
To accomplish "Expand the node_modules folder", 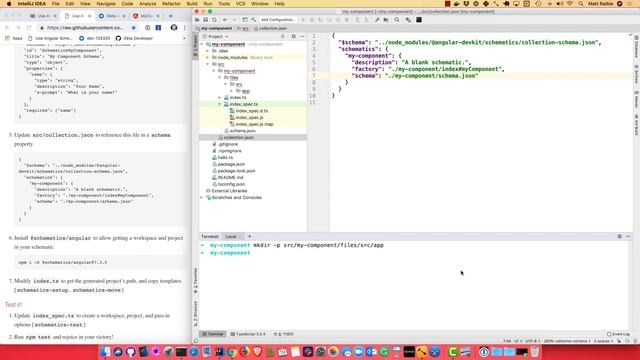I will (208, 58).
